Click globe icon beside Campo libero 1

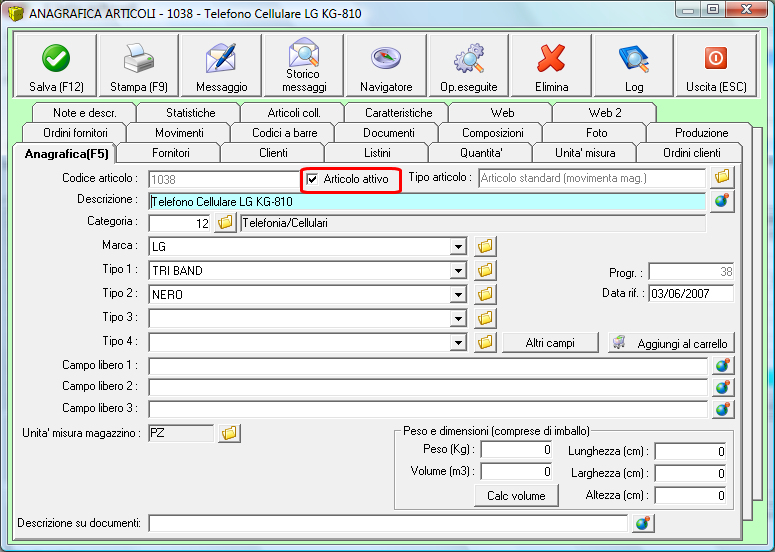pyautogui.click(x=723, y=366)
